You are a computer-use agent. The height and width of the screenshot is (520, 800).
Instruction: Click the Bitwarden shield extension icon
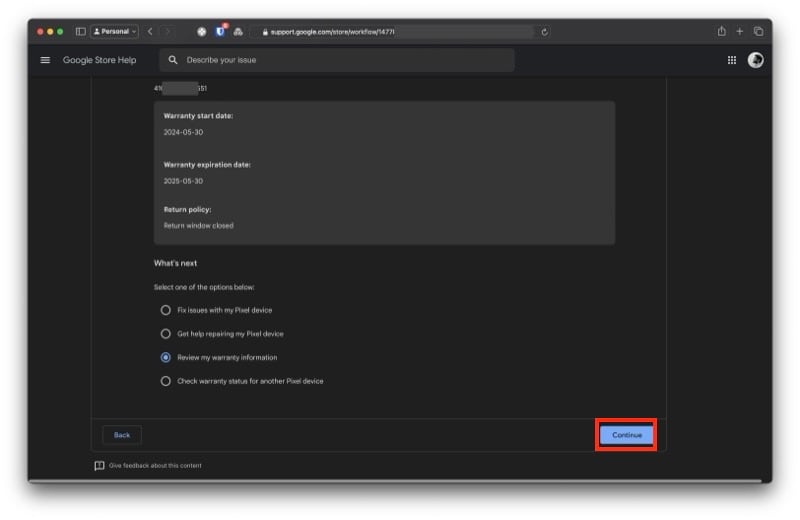(x=220, y=32)
